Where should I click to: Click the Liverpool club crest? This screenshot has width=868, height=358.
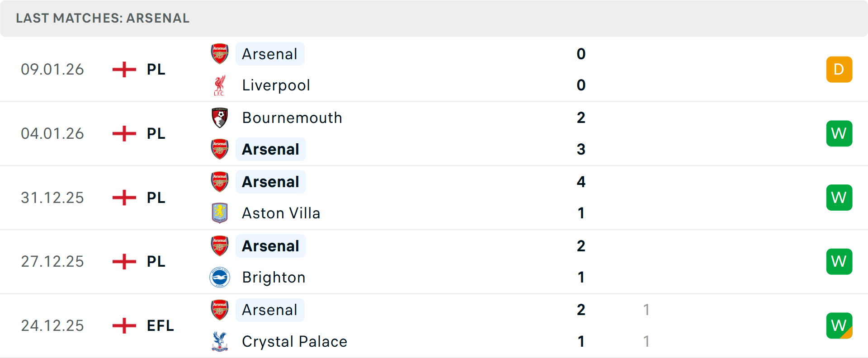pos(220,85)
